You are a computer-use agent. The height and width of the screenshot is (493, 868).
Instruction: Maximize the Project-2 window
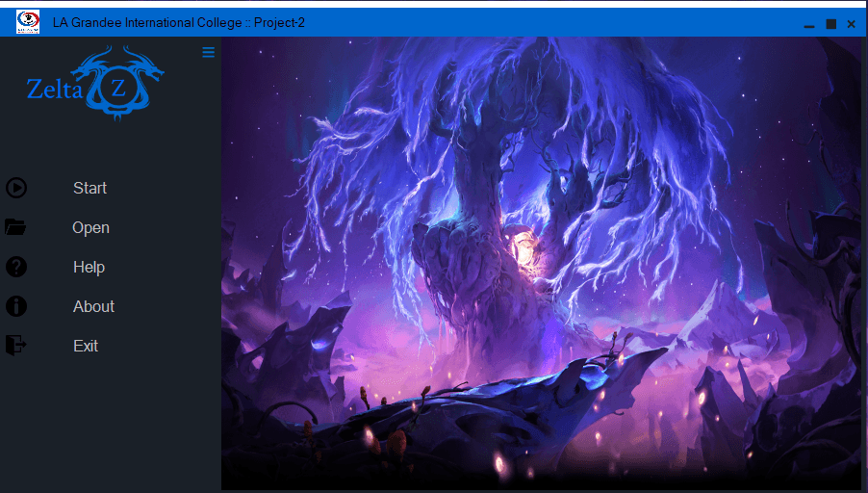coord(830,23)
